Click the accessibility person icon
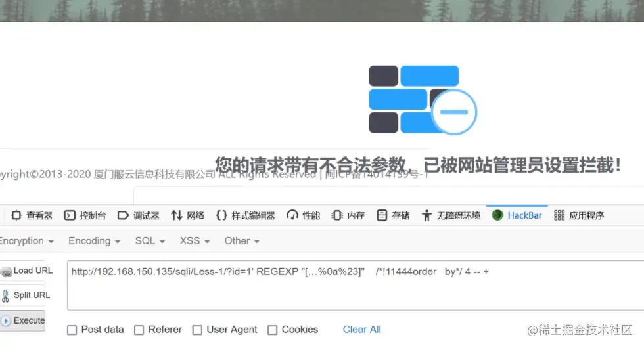 [x=426, y=215]
